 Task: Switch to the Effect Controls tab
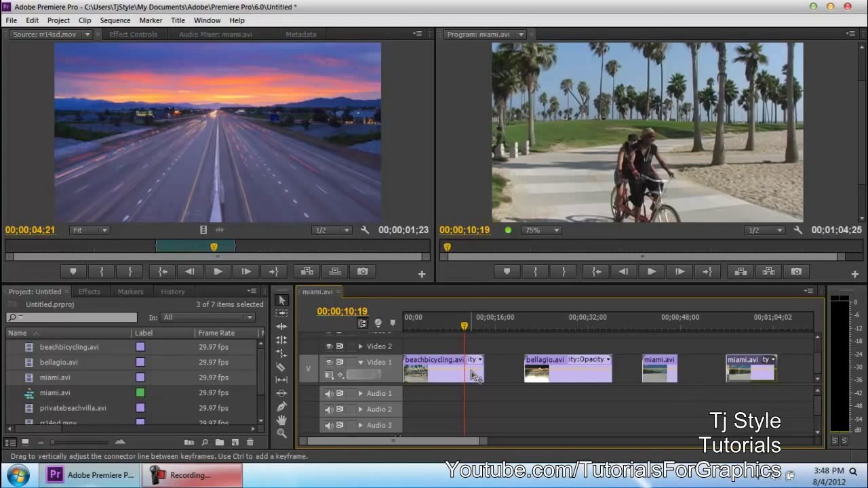(133, 35)
